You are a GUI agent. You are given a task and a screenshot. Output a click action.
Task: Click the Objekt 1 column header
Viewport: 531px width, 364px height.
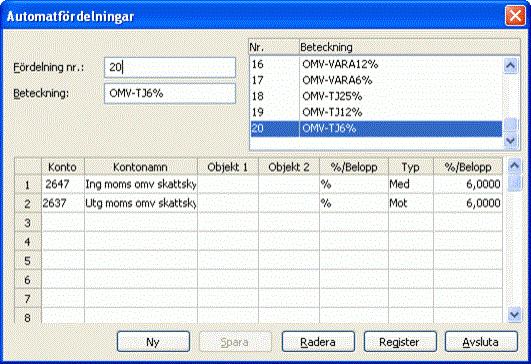[228, 167]
